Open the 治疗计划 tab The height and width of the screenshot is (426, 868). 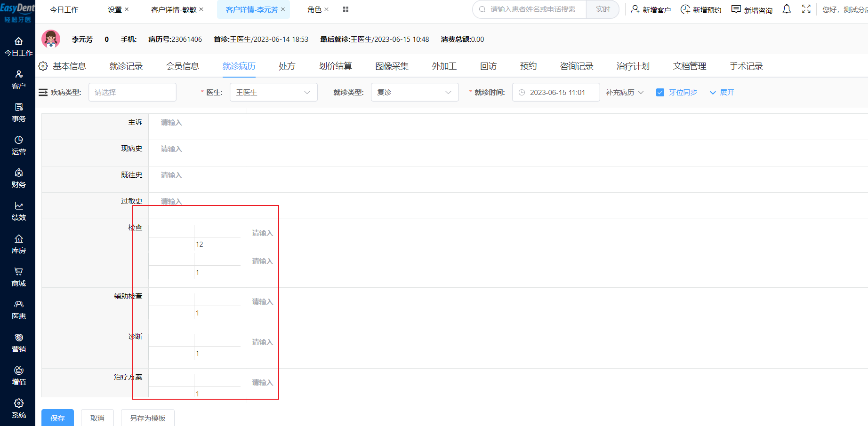[633, 66]
